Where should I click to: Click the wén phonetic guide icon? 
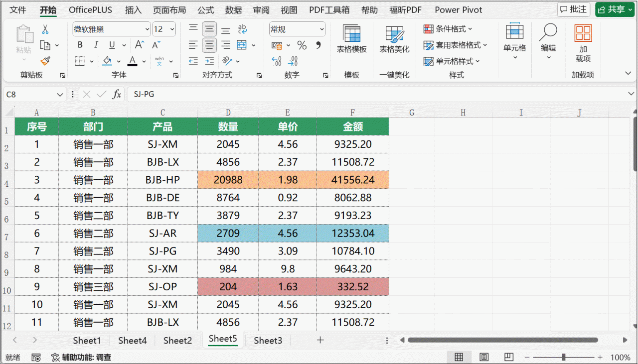pyautogui.click(x=159, y=61)
